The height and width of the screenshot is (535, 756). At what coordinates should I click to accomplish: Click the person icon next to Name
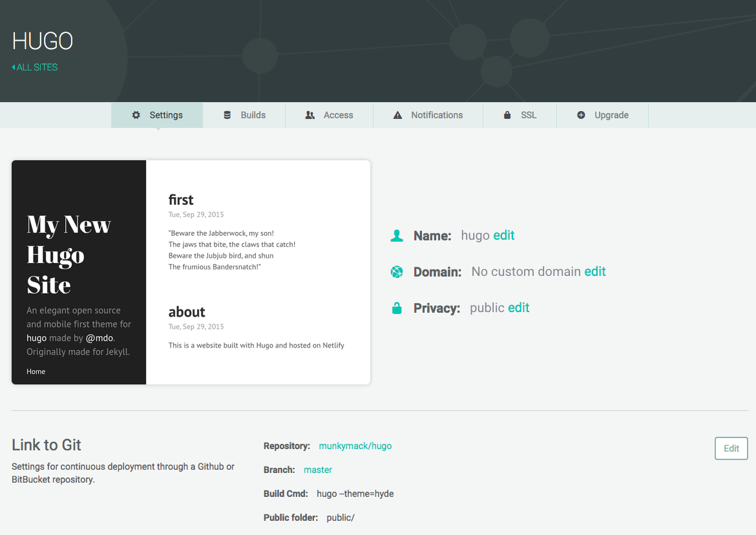click(x=397, y=236)
